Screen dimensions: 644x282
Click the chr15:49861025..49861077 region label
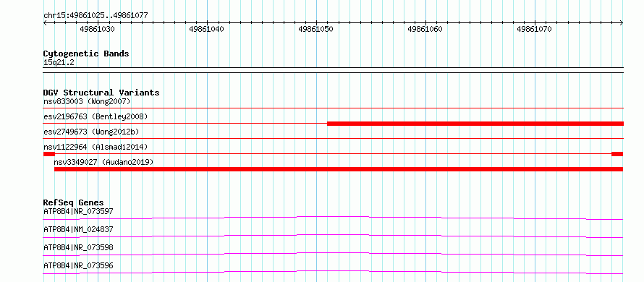point(96,16)
